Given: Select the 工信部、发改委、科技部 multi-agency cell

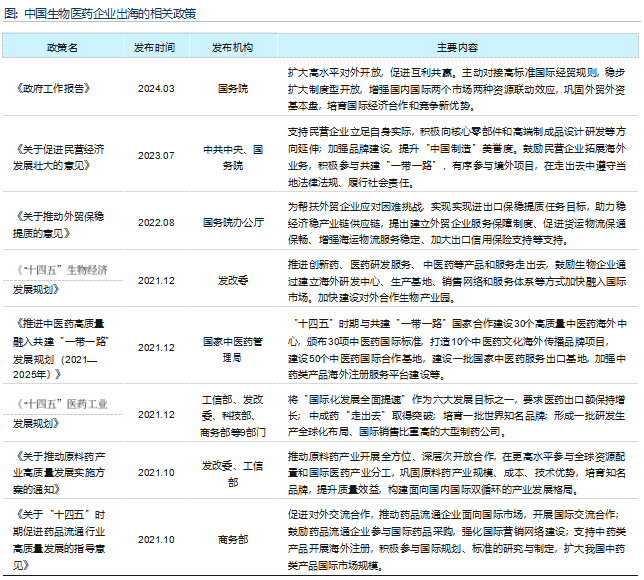Looking at the screenshot, I should pyautogui.click(x=232, y=413).
